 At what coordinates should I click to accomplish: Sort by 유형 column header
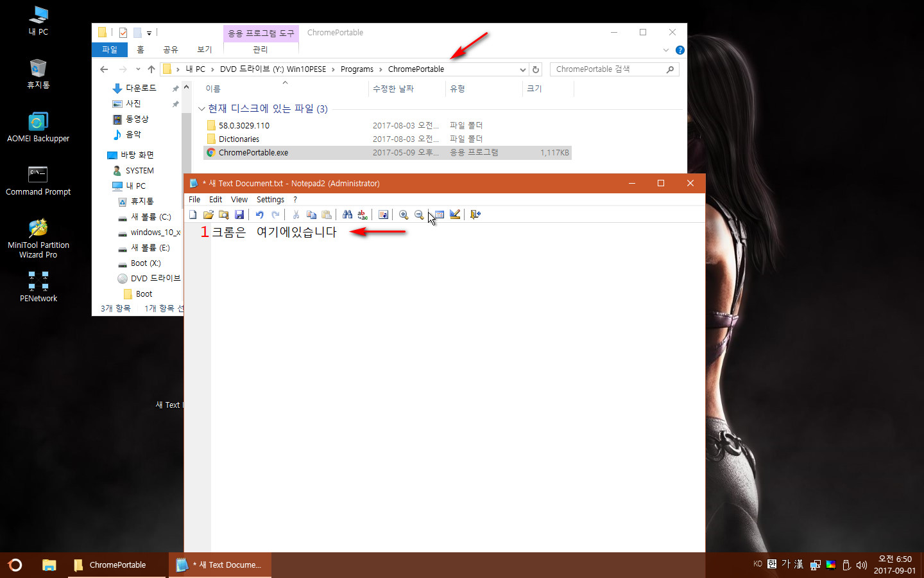(458, 89)
